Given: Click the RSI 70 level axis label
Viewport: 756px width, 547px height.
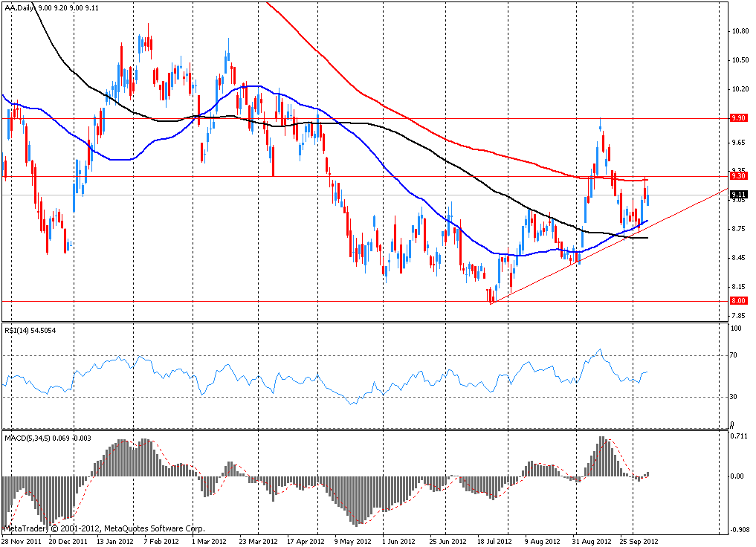Looking at the screenshot, I should pos(736,356).
